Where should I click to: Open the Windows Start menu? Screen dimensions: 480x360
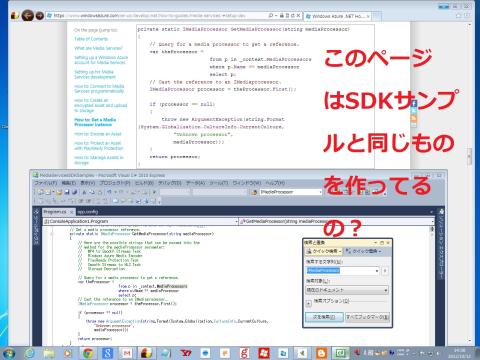click(9, 353)
